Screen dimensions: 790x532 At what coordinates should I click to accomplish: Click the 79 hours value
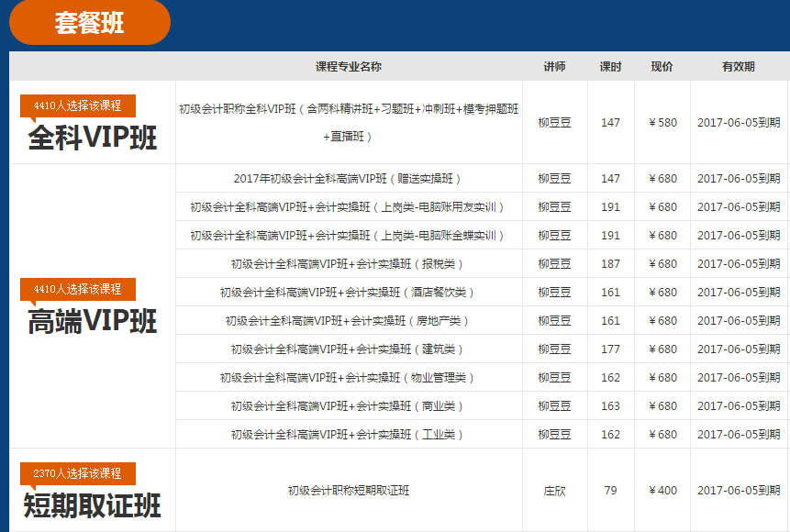611,490
